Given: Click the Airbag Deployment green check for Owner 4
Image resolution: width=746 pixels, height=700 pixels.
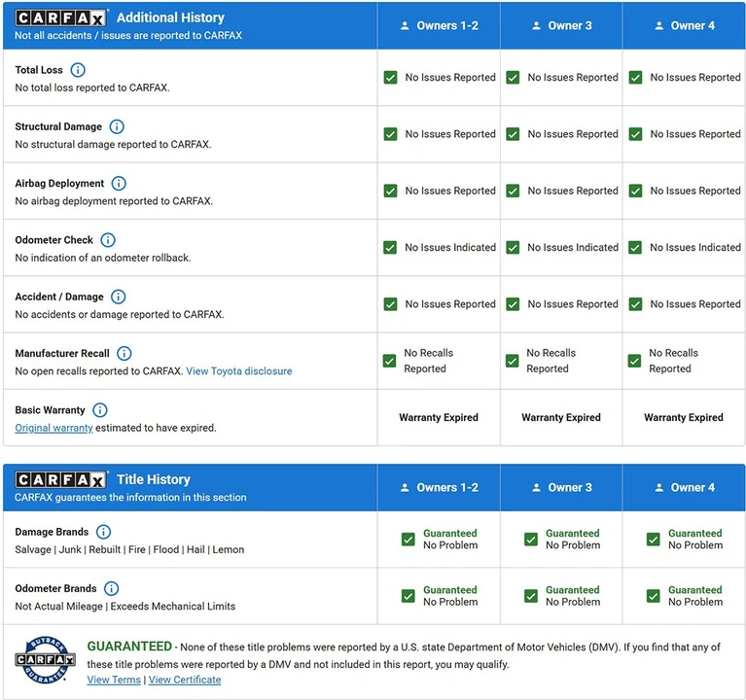Looking at the screenshot, I should (635, 191).
